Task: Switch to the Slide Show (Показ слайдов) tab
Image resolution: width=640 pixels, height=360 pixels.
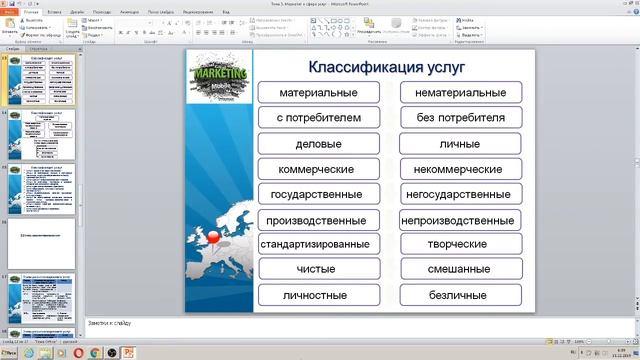Action: click(161, 12)
